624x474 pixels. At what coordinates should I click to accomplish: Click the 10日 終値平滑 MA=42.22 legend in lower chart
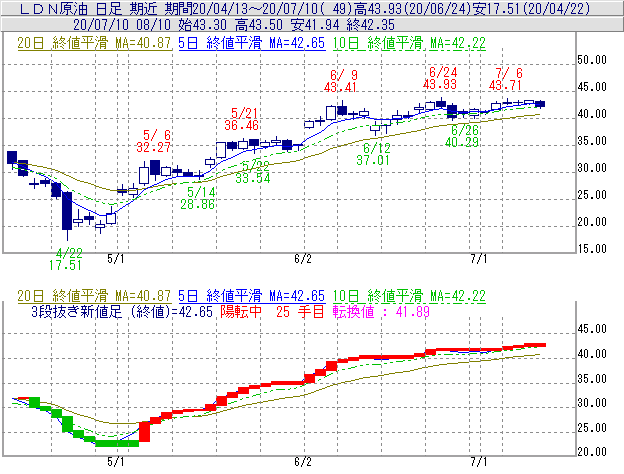409,296
